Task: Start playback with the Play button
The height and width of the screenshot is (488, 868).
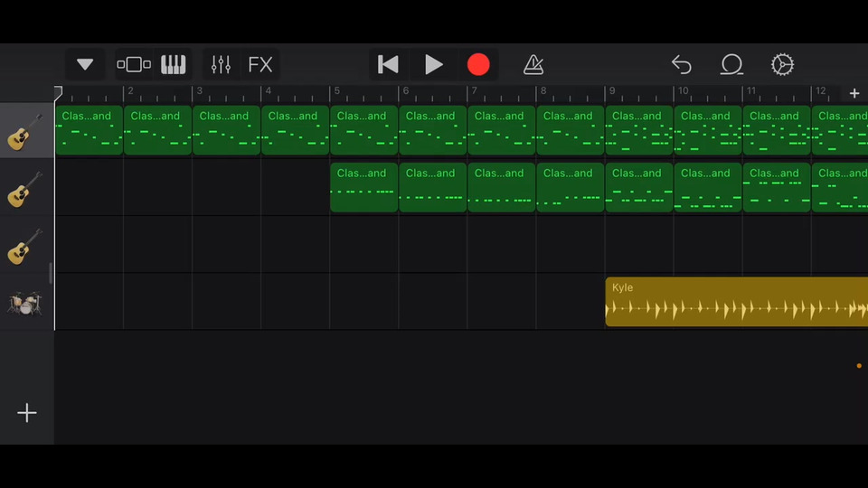Action: coord(433,65)
